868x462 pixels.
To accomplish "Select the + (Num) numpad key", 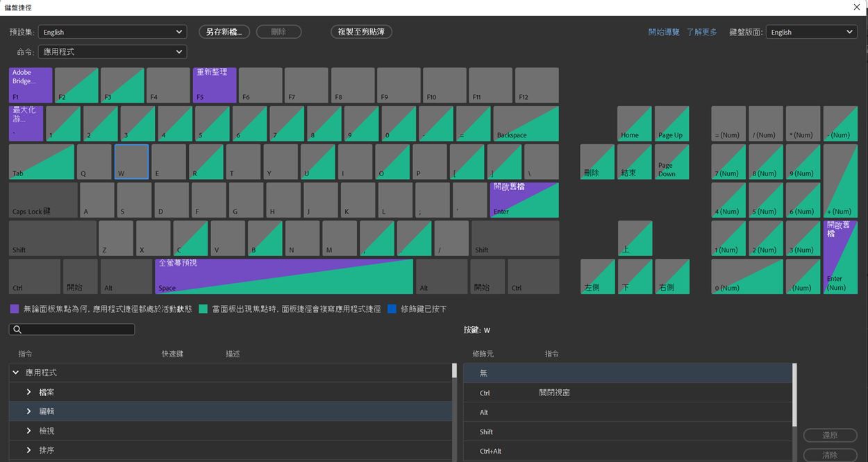I will pos(840,181).
